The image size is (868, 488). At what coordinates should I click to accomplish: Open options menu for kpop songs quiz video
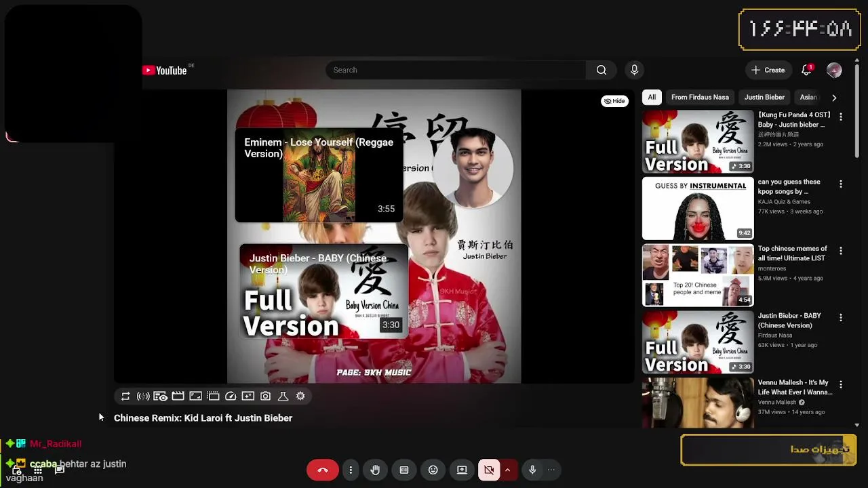[841, 184]
